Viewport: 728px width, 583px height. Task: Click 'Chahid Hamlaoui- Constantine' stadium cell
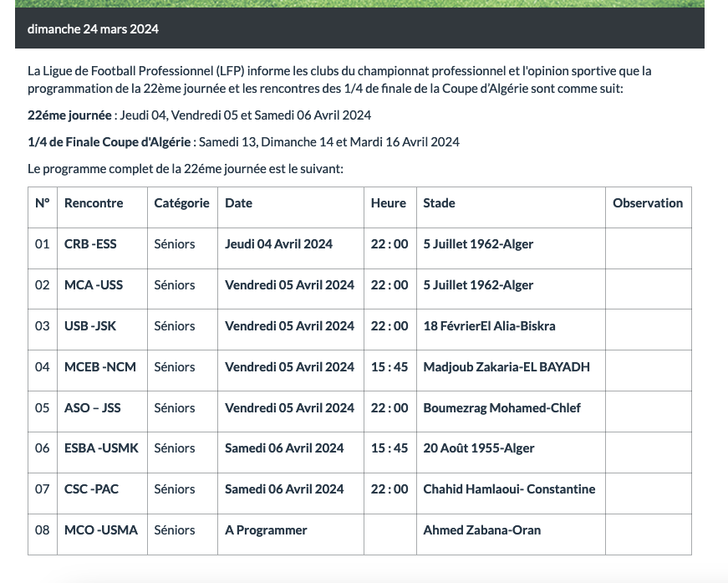pos(509,489)
